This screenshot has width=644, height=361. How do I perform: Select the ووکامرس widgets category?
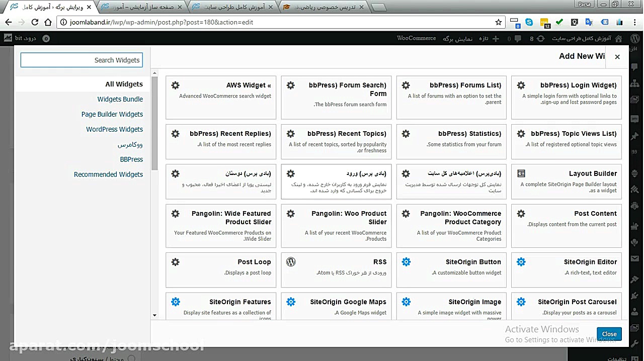click(130, 144)
